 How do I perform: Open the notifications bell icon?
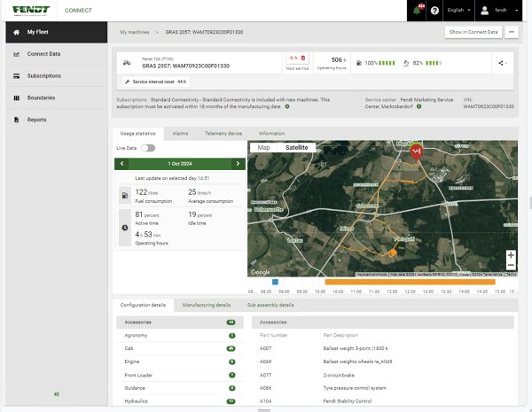pyautogui.click(x=417, y=11)
